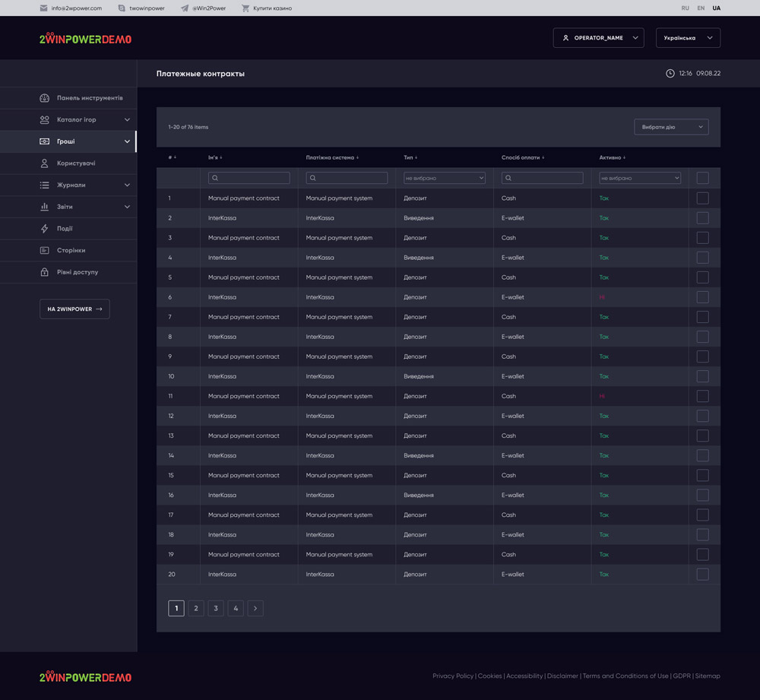Click the lock icon for Рівні доступу

click(x=44, y=272)
